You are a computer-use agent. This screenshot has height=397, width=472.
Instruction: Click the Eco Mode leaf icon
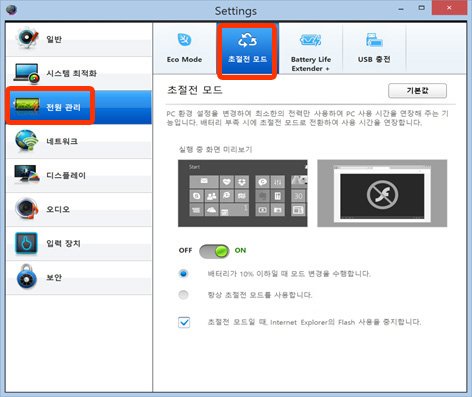tap(184, 40)
